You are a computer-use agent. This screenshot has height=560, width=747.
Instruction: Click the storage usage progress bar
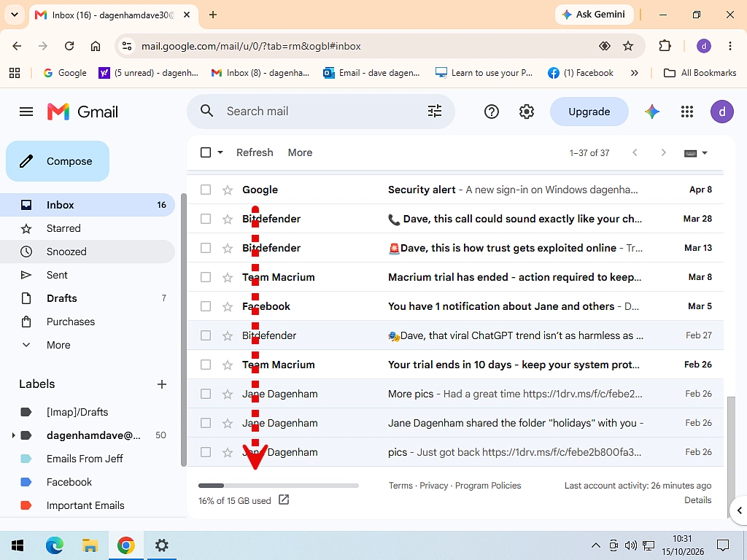(278, 486)
